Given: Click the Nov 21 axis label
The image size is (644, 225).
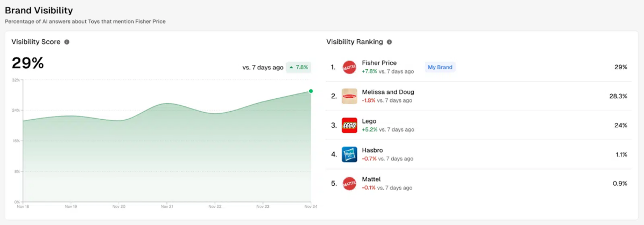Looking at the screenshot, I should (167, 206).
